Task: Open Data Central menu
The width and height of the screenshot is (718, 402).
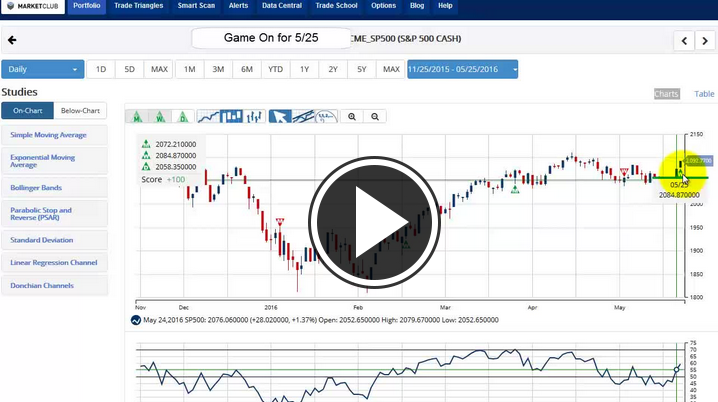Action: click(282, 6)
